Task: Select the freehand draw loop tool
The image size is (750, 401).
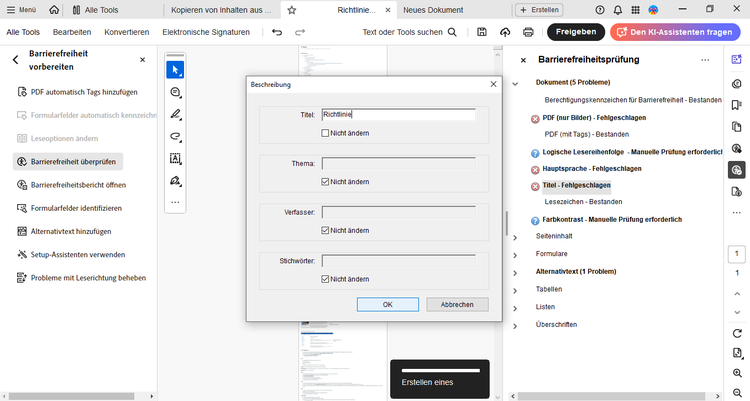Action: (x=175, y=136)
